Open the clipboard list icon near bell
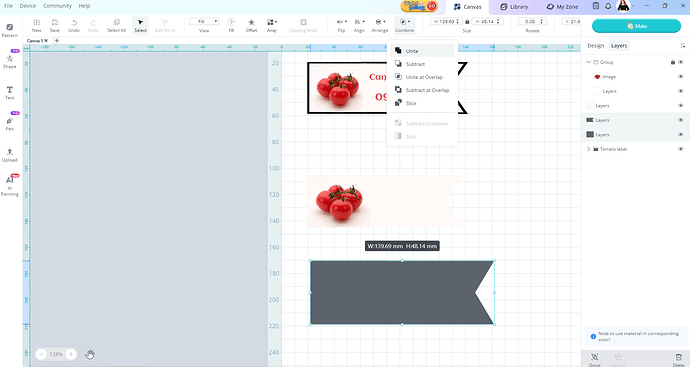The image size is (690, 367). click(595, 6)
